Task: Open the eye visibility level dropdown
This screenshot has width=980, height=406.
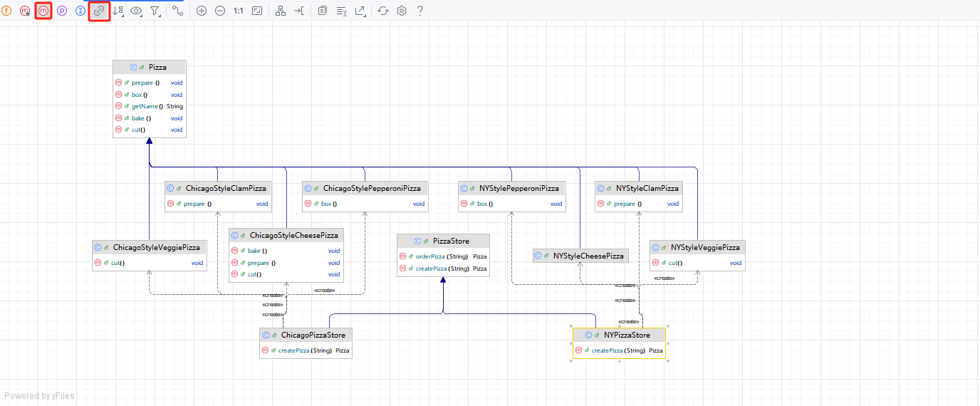Action: [x=136, y=11]
